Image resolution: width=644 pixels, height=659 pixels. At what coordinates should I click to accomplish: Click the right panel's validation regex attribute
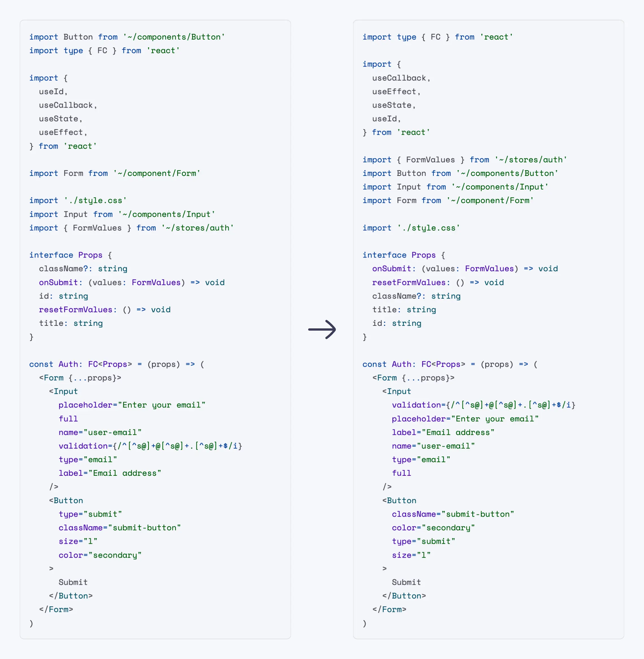[483, 405]
